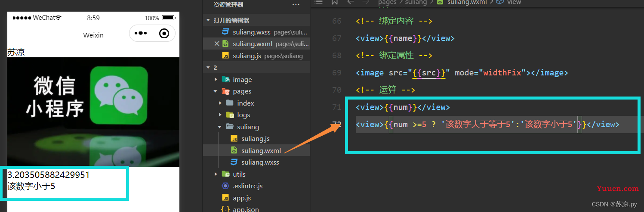
Task: Click the view cube icon in breadcrumb
Action: click(x=500, y=2)
